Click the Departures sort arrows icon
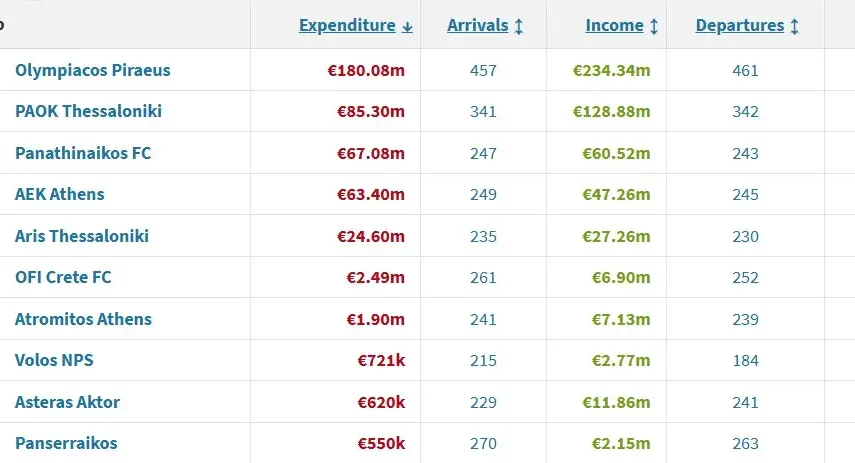Viewport: 855px width, 463px height. (x=794, y=27)
